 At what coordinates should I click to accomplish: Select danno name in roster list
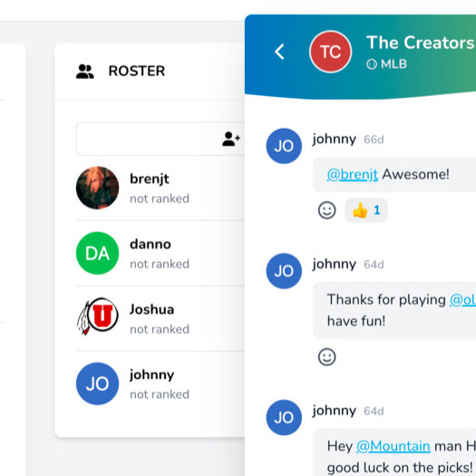[151, 245]
